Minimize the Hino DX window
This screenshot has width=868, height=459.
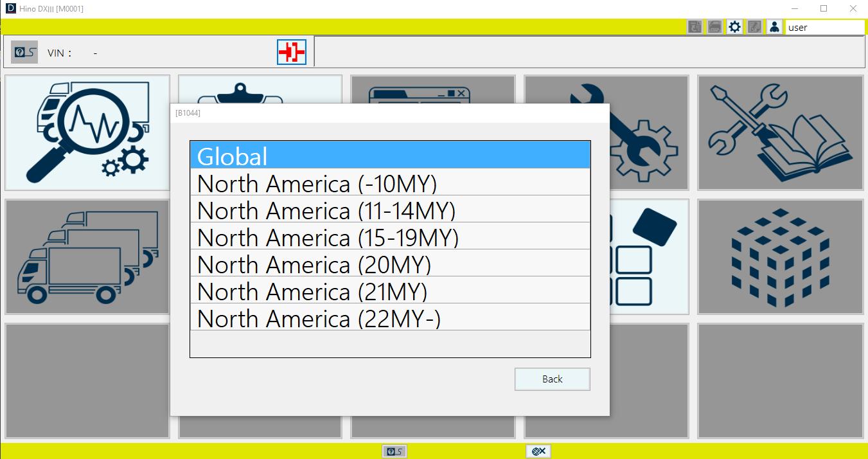pos(794,8)
